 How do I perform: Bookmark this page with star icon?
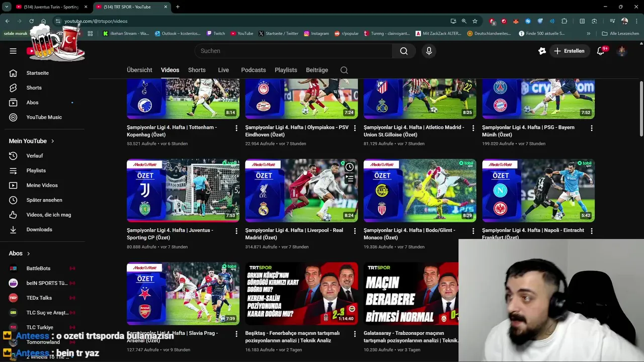click(x=475, y=21)
